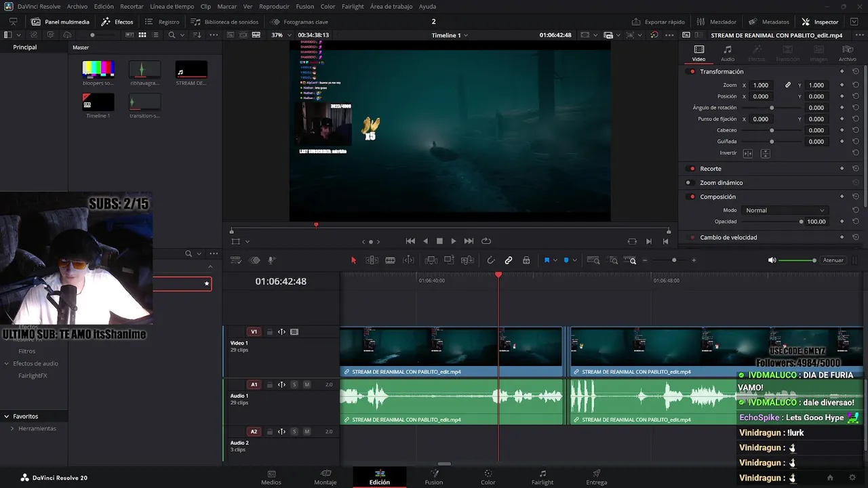868x488 pixels.
Task: Expand the Herramientas tree item
Action: [12, 428]
